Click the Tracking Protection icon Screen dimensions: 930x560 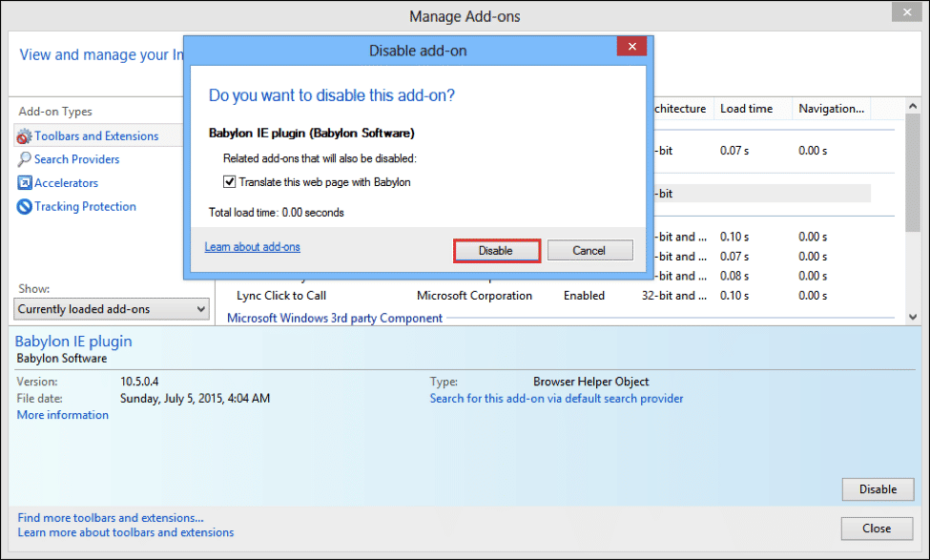click(x=24, y=206)
